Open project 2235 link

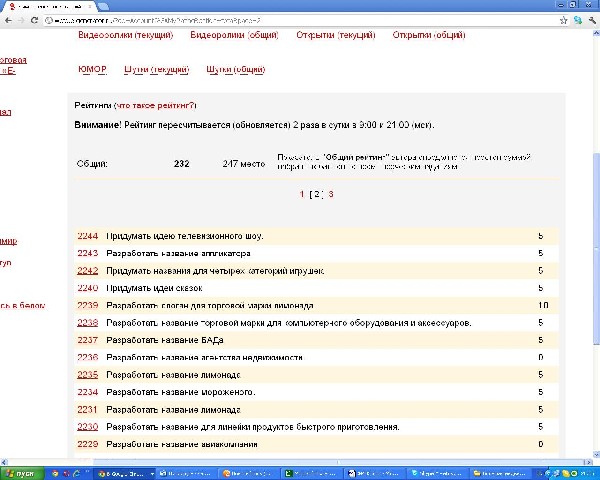tap(88, 375)
